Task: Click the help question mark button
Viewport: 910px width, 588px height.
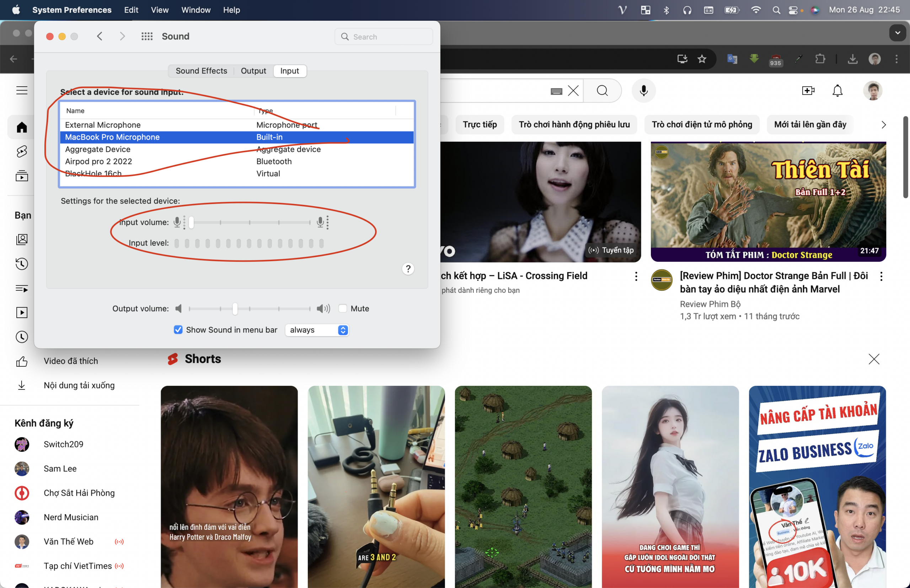Action: pyautogui.click(x=408, y=269)
